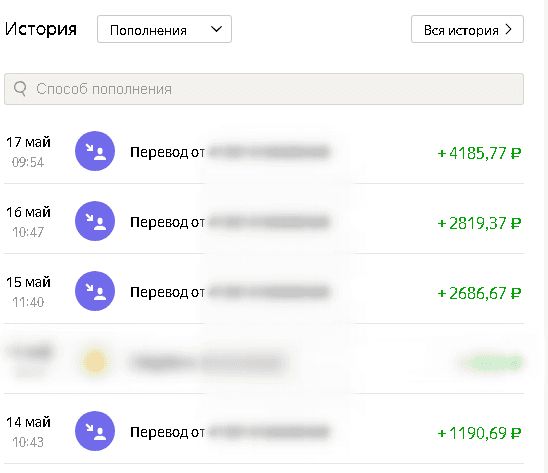Click transfer icon for 14 май entry

pos(95,431)
